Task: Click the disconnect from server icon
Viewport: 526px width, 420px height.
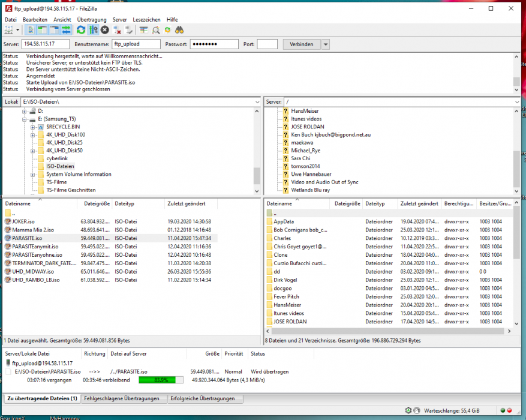Action: pos(118,30)
